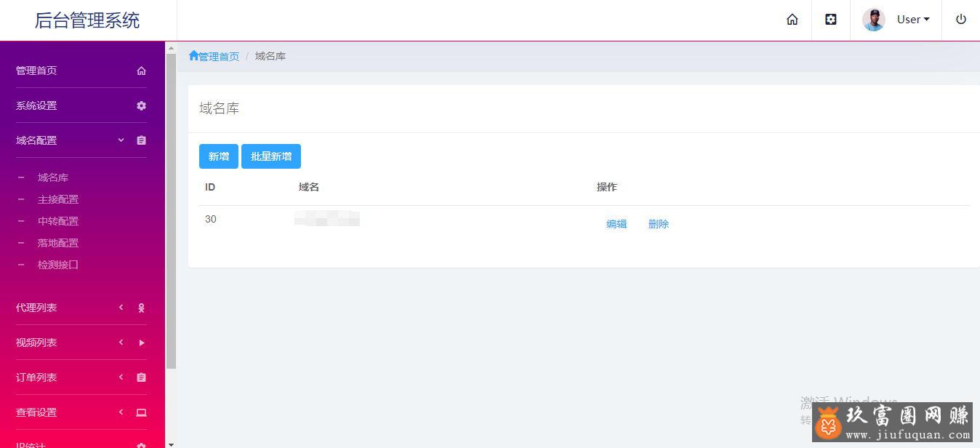
Task: Click the laptop icon beside 查看设置
Action: click(x=141, y=412)
